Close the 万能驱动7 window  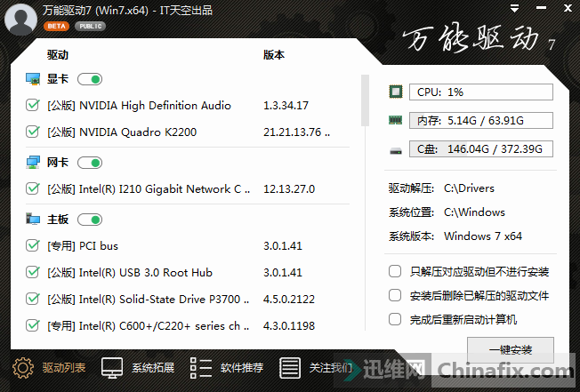[x=568, y=8]
